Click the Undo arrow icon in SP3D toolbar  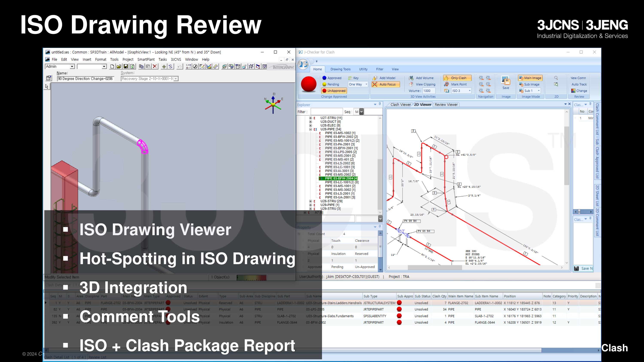point(179,67)
